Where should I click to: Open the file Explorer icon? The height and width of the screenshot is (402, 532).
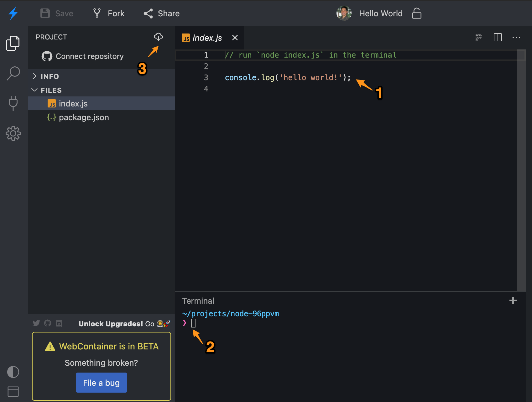[x=13, y=43]
